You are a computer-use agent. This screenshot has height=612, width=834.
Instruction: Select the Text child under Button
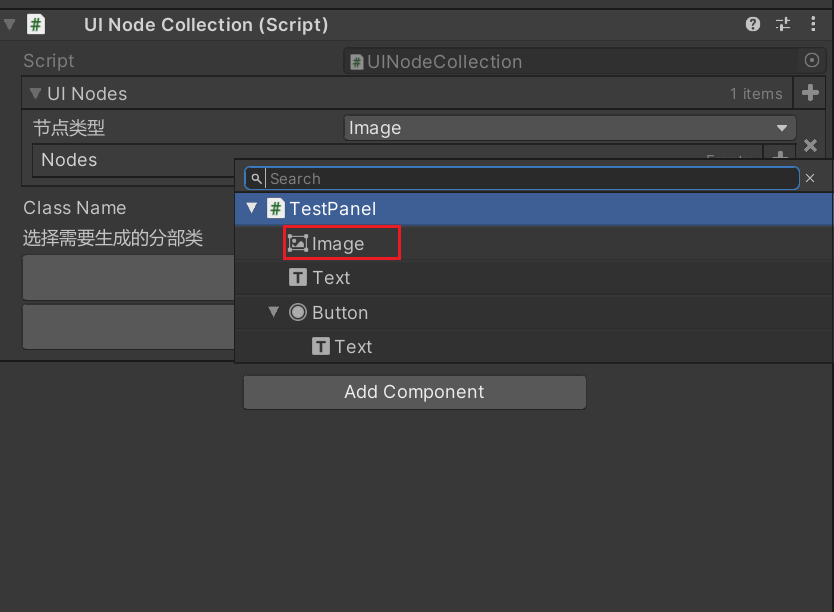(353, 347)
